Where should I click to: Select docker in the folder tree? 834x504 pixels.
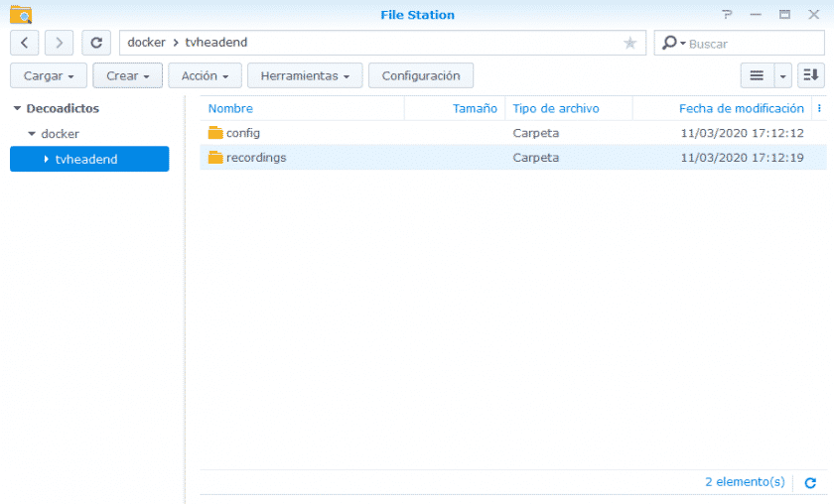tap(61, 134)
